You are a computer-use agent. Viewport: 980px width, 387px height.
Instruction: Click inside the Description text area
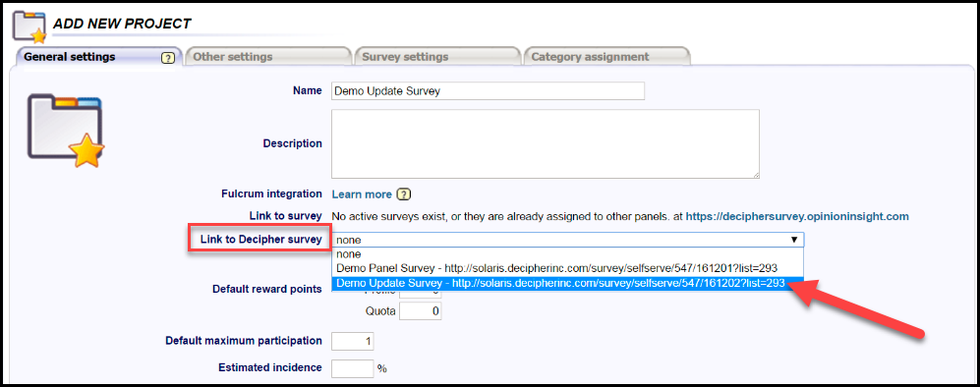pos(545,144)
